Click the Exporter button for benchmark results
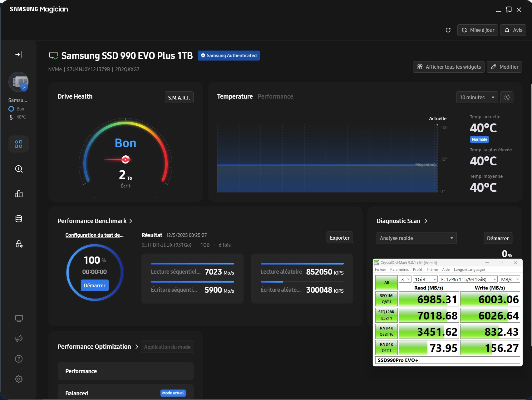Image resolution: width=532 pixels, height=400 pixels. (339, 238)
